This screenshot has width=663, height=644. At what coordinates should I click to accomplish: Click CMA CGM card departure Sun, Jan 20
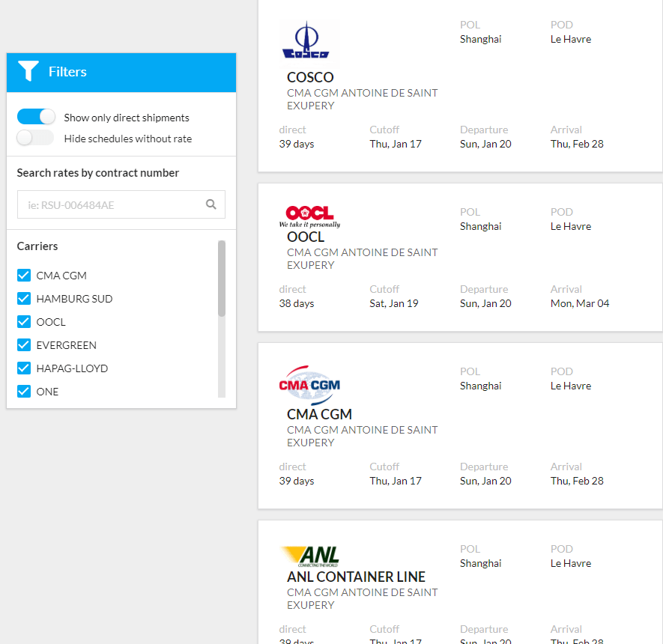[485, 481]
